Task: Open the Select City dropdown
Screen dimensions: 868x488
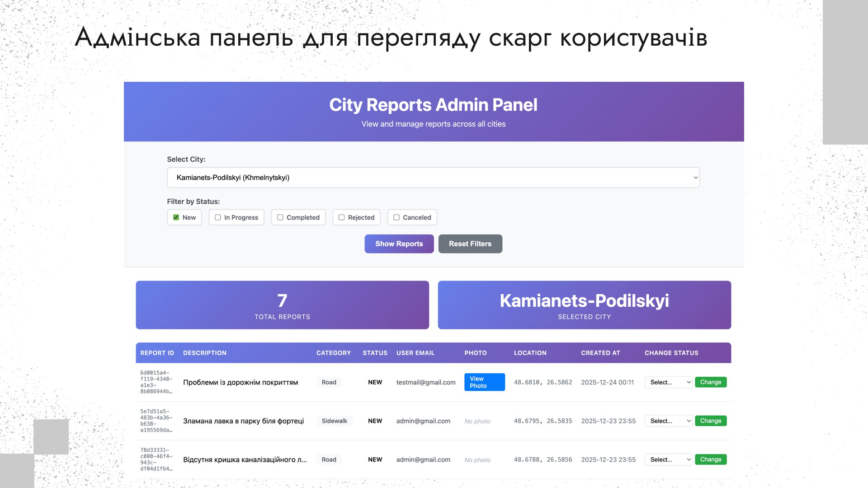Action: (433, 178)
